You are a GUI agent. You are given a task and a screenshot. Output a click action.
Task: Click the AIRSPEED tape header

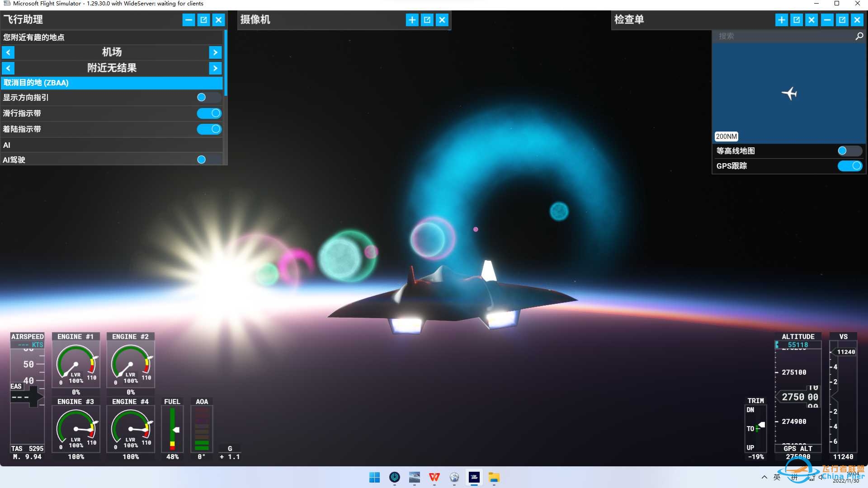click(x=28, y=337)
